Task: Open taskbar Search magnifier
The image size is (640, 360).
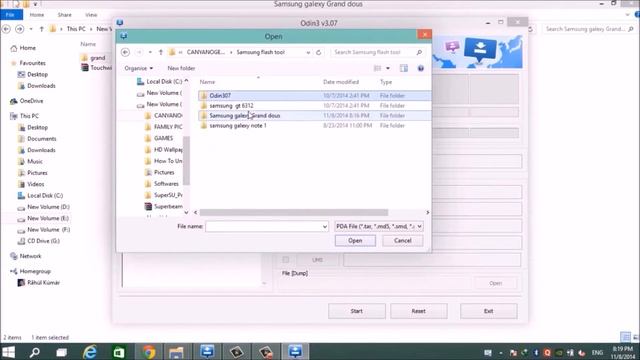Action: click(35, 352)
